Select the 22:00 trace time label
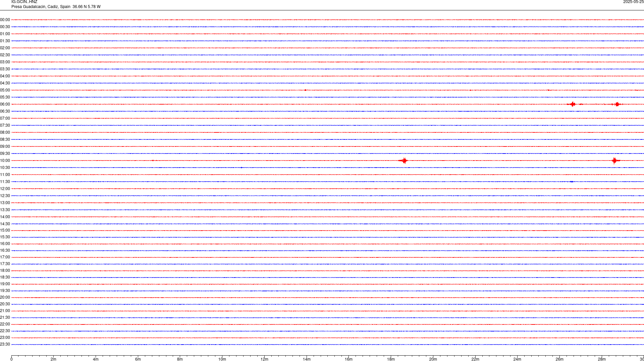644x362 pixels. point(5,324)
